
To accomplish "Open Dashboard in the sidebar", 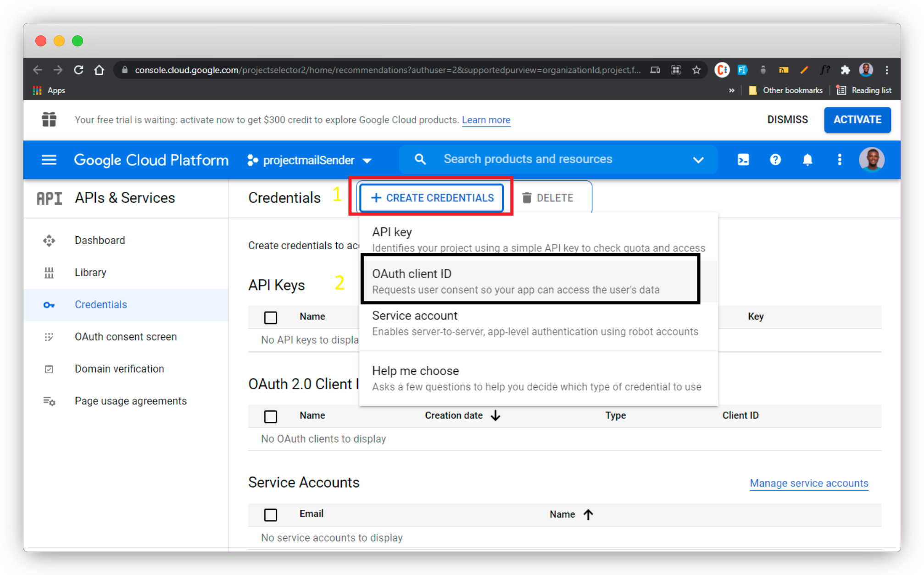I will pos(100,240).
